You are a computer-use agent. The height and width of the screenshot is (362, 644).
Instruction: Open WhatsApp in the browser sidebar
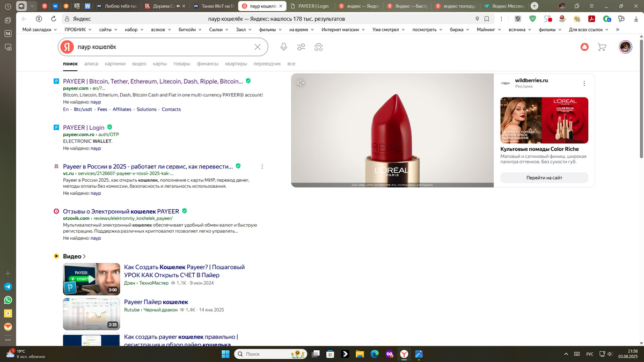click(x=8, y=300)
